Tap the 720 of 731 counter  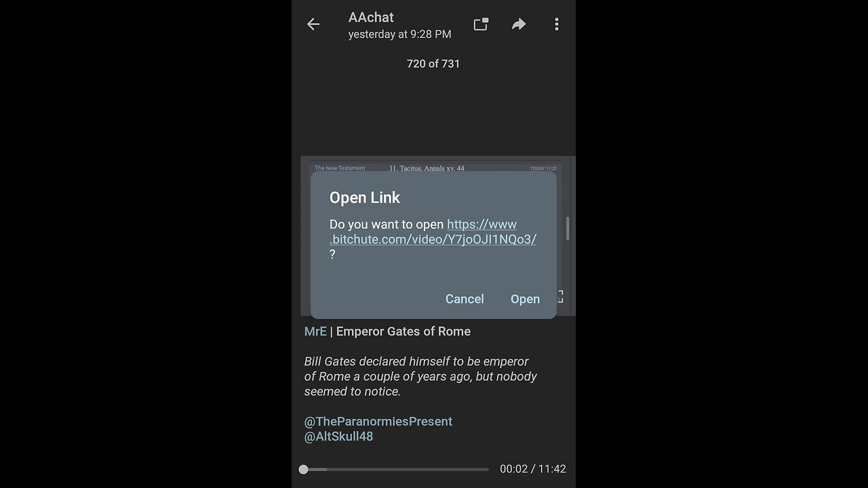(x=433, y=64)
